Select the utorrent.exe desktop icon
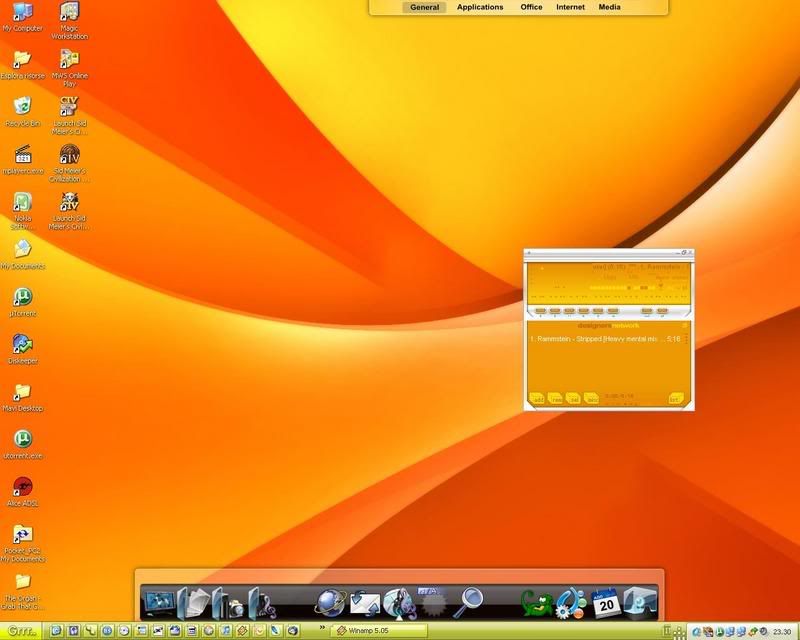This screenshot has height=640, width=800. (x=22, y=444)
